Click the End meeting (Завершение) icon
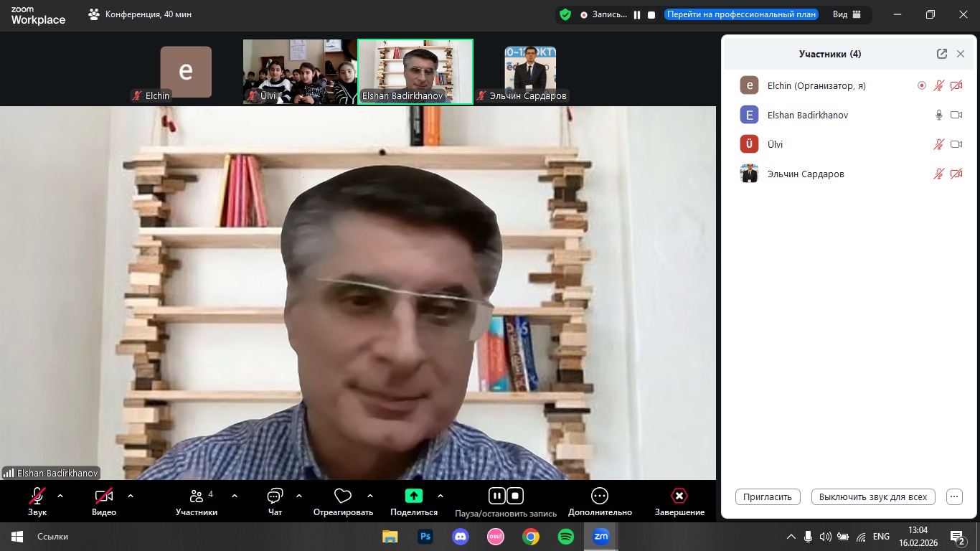 [679, 496]
